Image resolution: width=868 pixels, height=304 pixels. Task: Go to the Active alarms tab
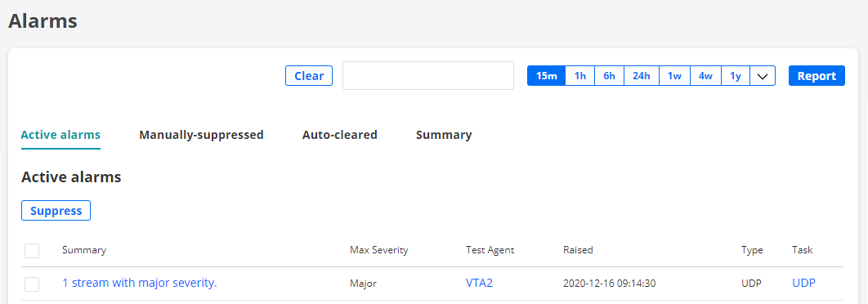point(61,135)
